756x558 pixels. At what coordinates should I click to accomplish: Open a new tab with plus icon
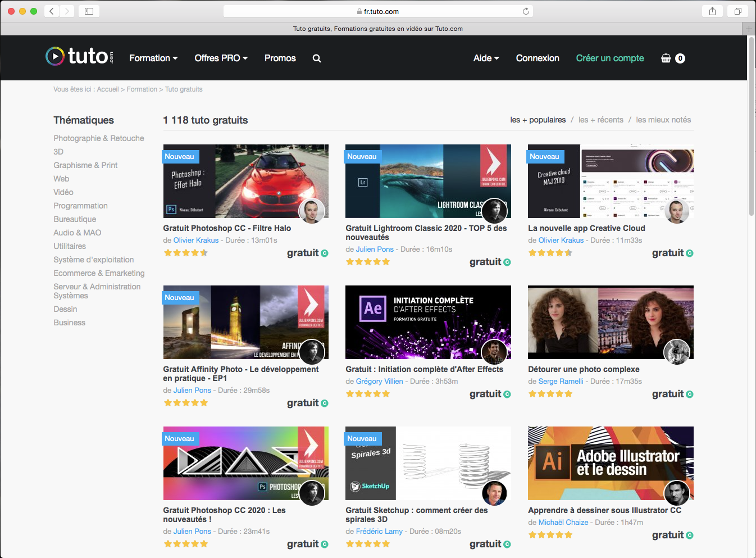pos(749,29)
